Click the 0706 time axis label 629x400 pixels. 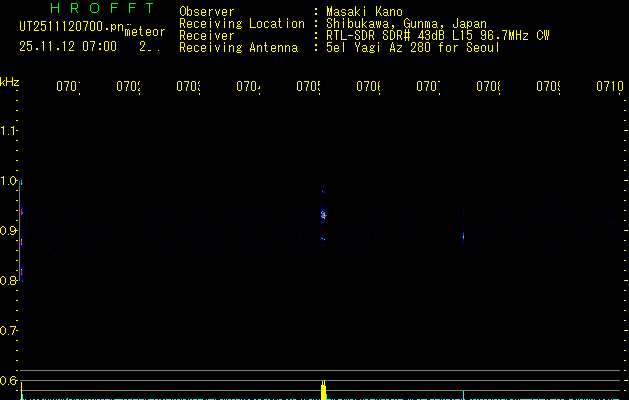368,87
